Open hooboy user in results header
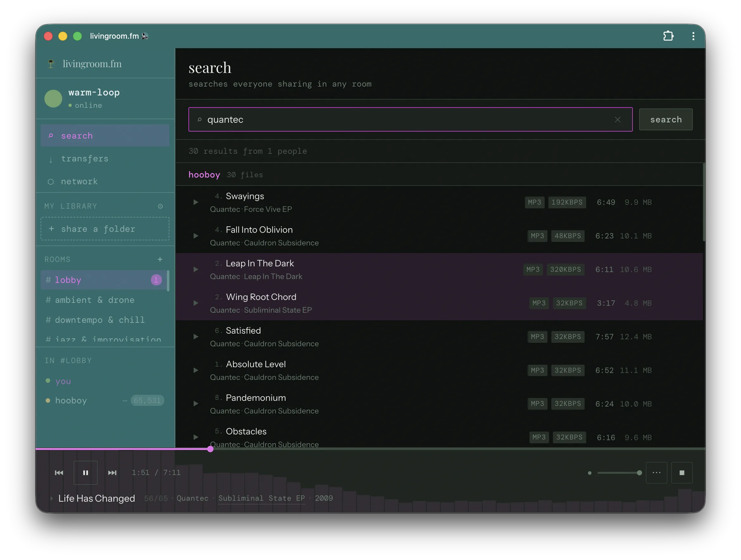This screenshot has height=560, width=741. pyautogui.click(x=204, y=174)
